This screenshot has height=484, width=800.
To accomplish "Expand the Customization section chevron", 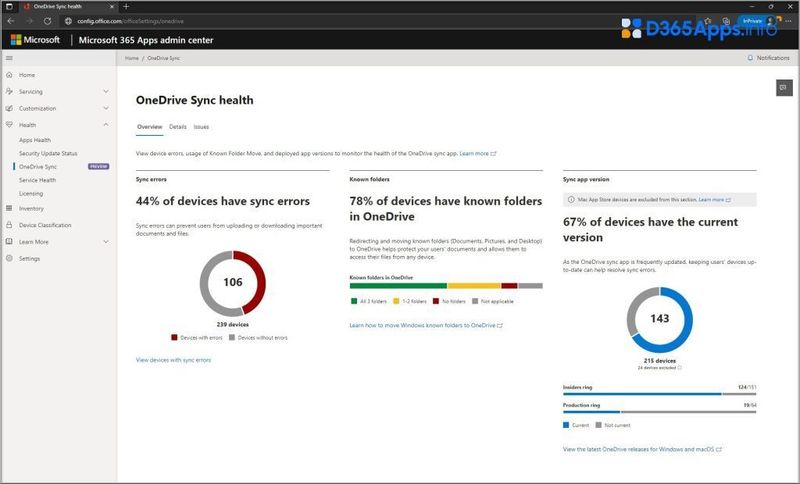I will click(106, 108).
